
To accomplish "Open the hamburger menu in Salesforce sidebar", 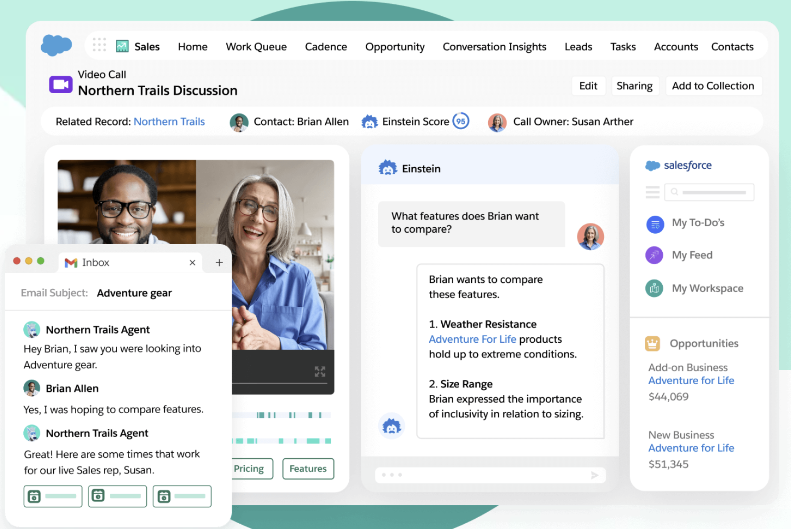I will tap(653, 192).
